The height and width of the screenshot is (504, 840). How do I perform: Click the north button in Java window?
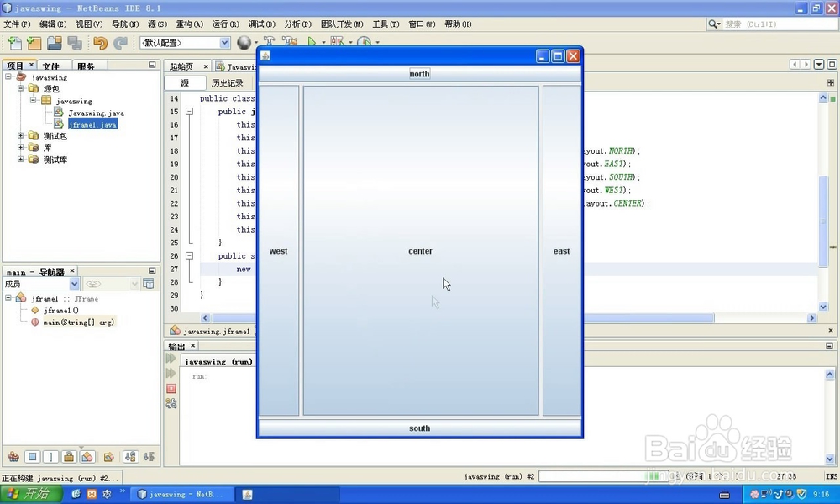[419, 74]
